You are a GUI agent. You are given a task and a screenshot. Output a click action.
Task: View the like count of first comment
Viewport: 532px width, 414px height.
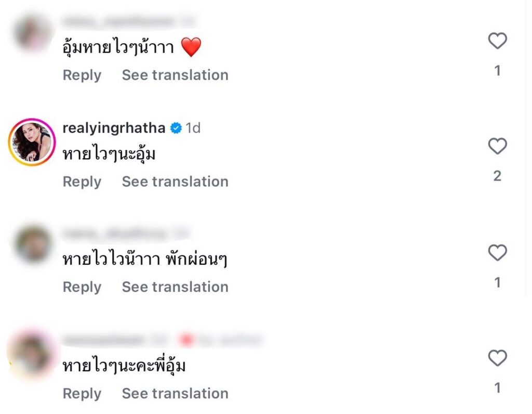coord(497,70)
